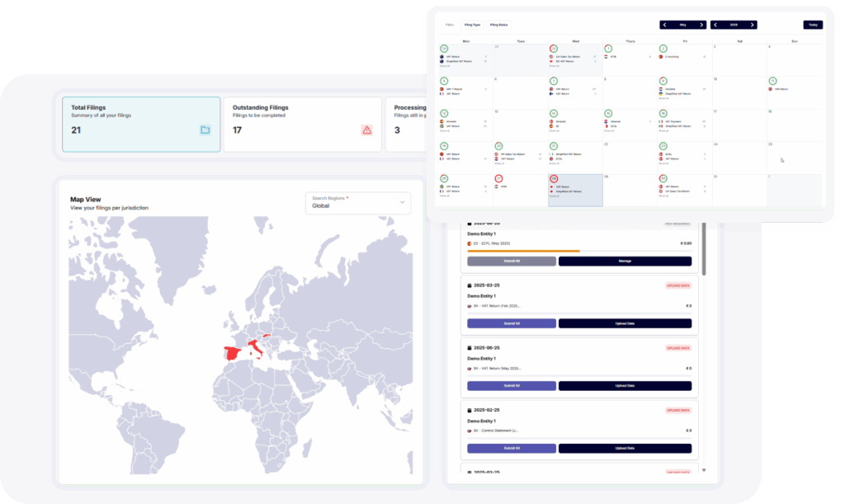Click Submit Nil for the 2025-02-25 filing

(x=512, y=448)
